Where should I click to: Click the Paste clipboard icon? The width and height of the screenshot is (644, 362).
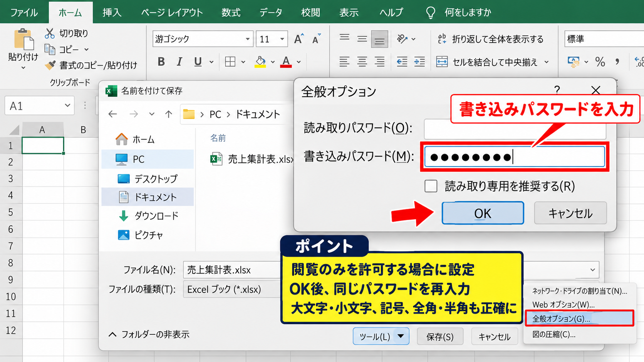23,39
